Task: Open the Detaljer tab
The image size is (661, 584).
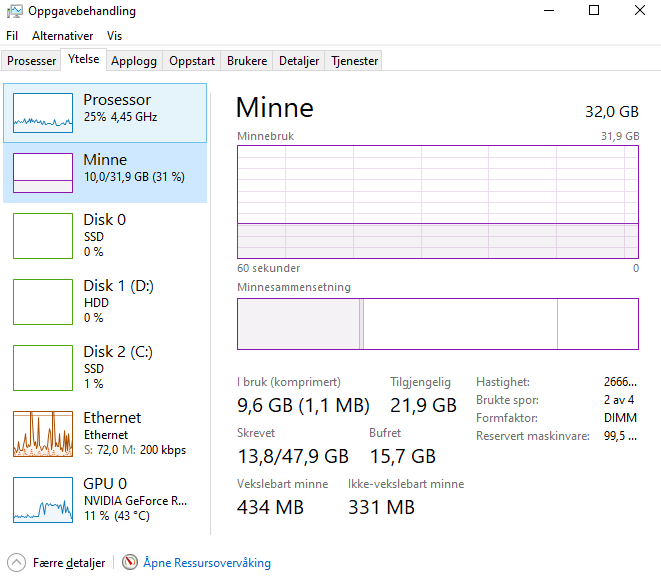Action: tap(299, 61)
